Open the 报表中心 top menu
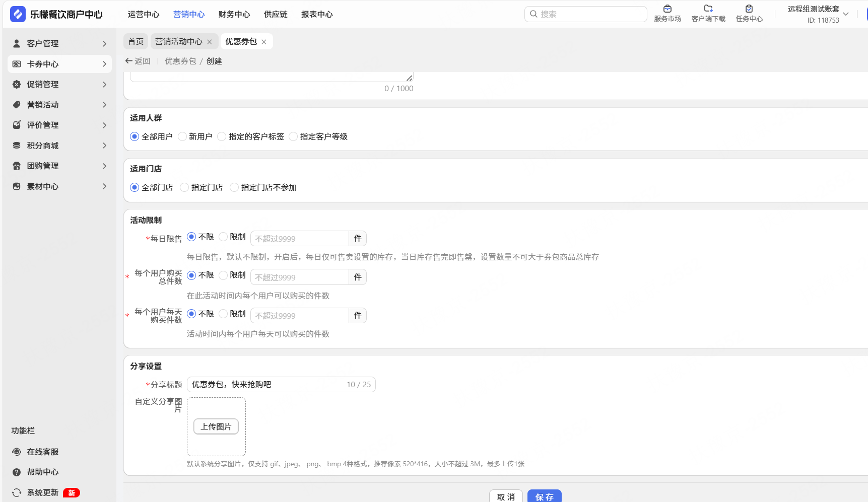868x502 pixels. tap(317, 14)
